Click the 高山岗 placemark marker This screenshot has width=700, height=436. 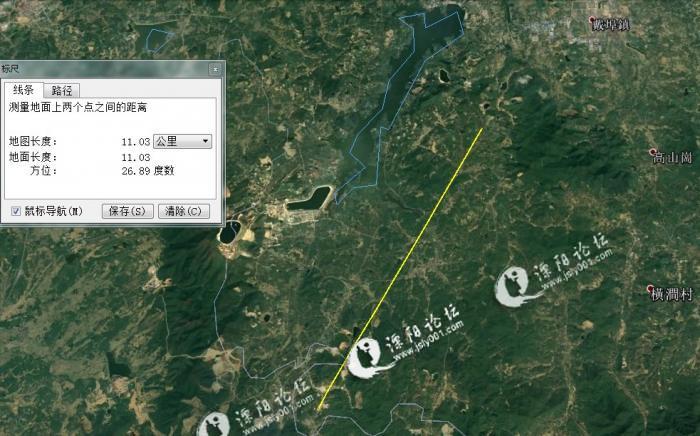tap(653, 152)
